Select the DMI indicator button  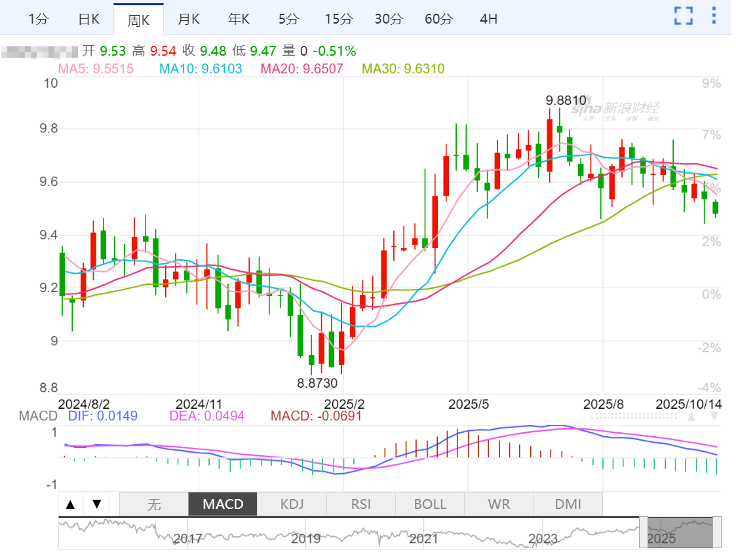[x=568, y=504]
